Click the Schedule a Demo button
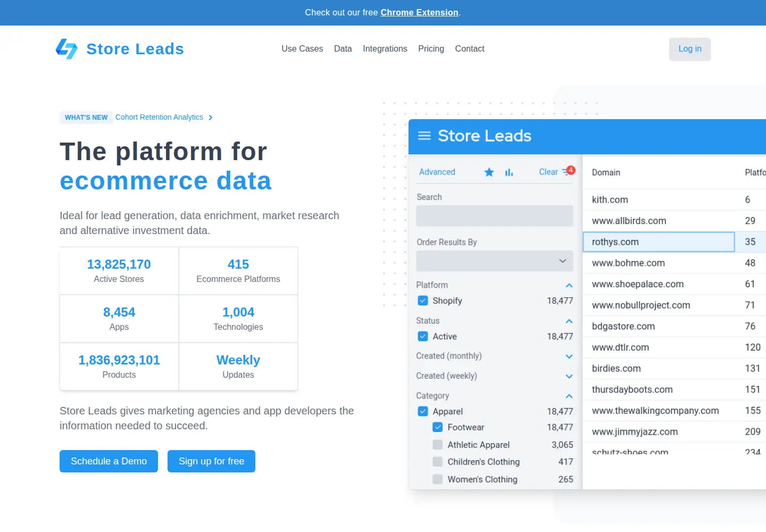This screenshot has width=766, height=532. 109,461
